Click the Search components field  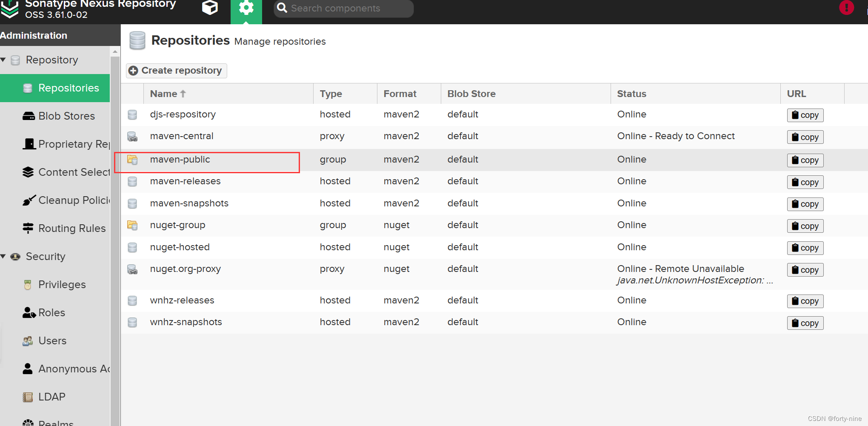click(344, 9)
